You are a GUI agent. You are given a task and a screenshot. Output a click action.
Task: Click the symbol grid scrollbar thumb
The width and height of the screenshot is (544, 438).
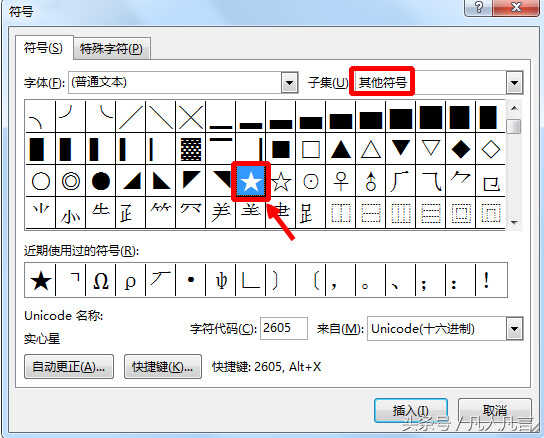(x=514, y=126)
